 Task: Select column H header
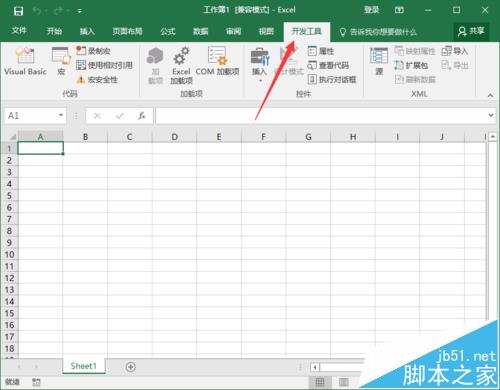click(353, 137)
